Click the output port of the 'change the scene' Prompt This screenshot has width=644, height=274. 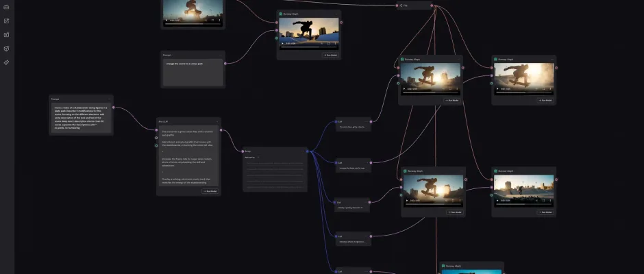pyautogui.click(x=225, y=63)
